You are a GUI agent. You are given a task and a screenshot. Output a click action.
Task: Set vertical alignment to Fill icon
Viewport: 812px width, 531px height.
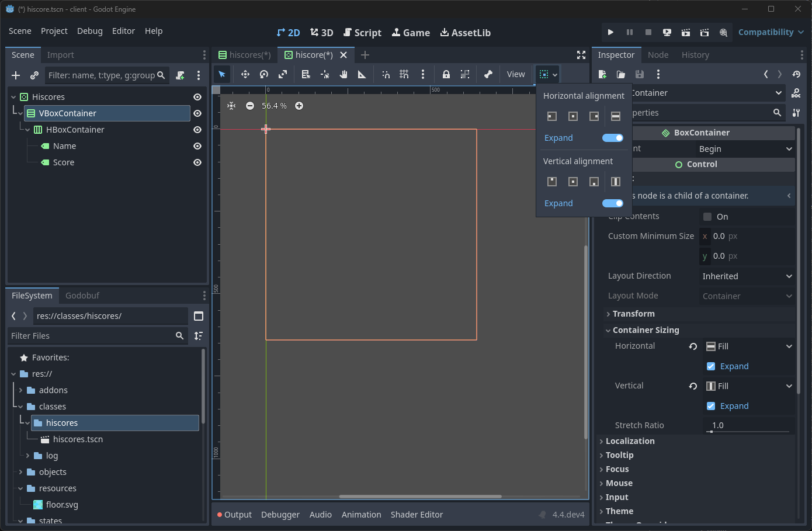(615, 182)
